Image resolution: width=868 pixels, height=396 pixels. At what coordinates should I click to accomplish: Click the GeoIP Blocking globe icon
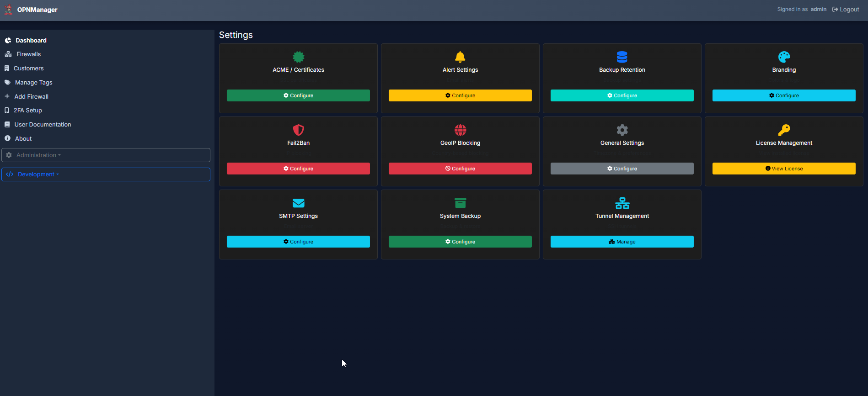[460, 130]
